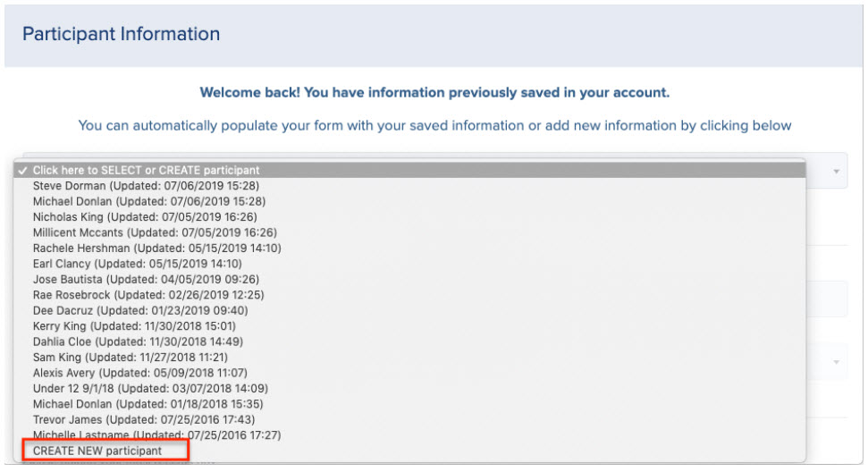This screenshot has height=472, width=868.
Task: Click the participant dropdown arrow at right
Action: 837,172
